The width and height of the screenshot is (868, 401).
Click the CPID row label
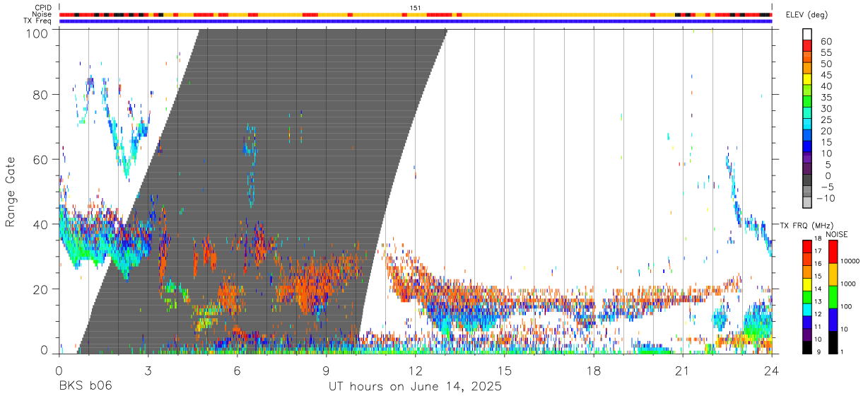[x=43, y=8]
